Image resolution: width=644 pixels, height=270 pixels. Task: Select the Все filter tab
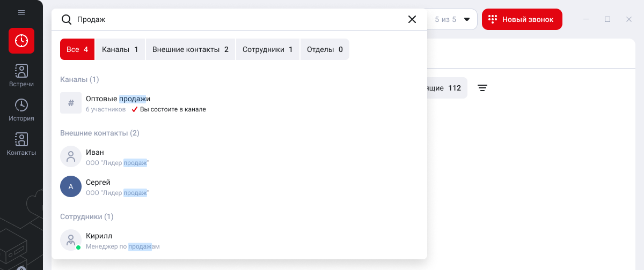77,49
